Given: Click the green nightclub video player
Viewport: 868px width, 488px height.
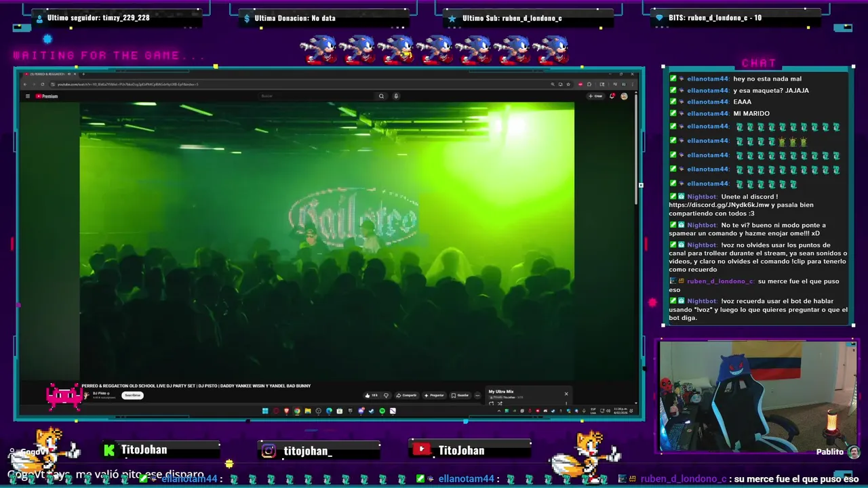Looking at the screenshot, I should 327,241.
